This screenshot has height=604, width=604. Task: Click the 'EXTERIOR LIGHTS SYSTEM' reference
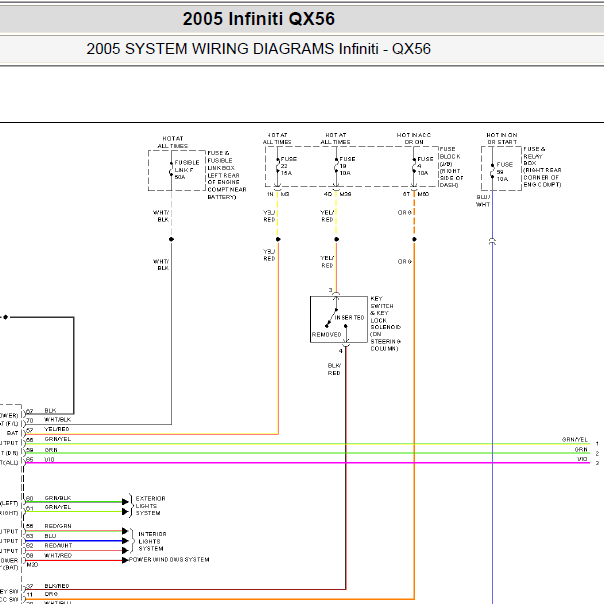point(150,506)
